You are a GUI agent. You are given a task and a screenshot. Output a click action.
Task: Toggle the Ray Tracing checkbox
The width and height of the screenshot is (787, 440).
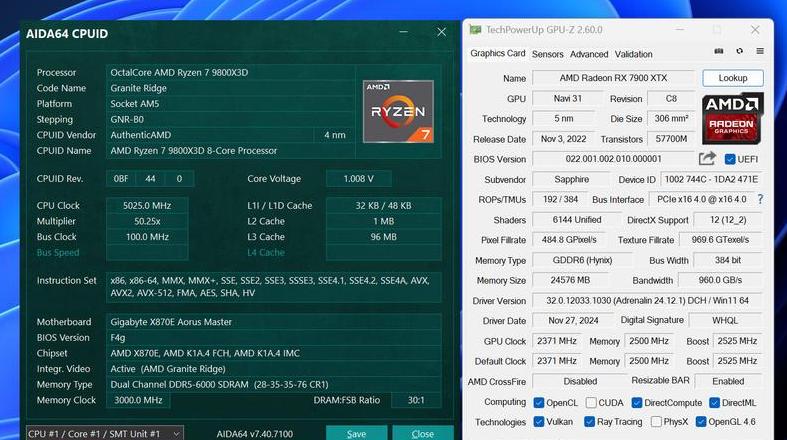click(590, 421)
